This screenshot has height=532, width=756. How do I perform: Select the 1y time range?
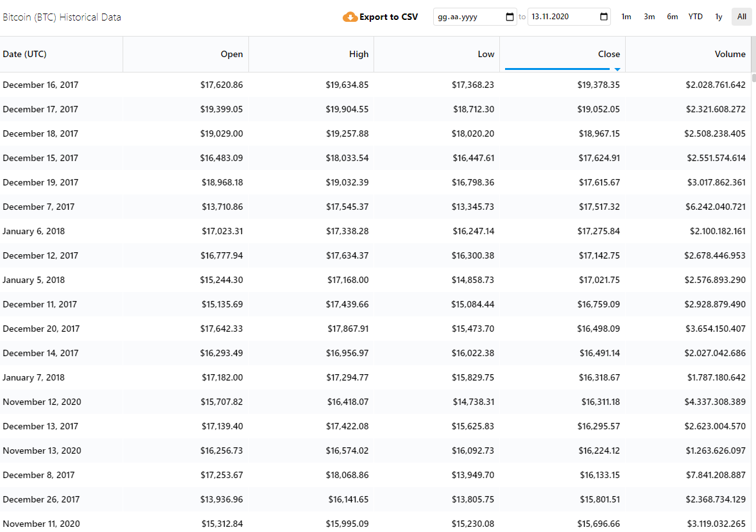pos(719,17)
